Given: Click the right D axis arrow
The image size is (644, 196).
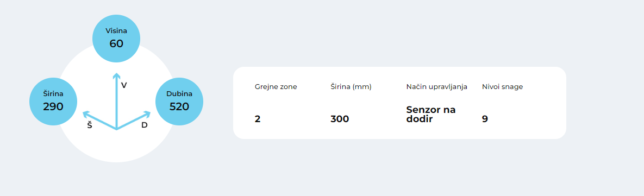Looking at the screenshot, I should point(134,120).
